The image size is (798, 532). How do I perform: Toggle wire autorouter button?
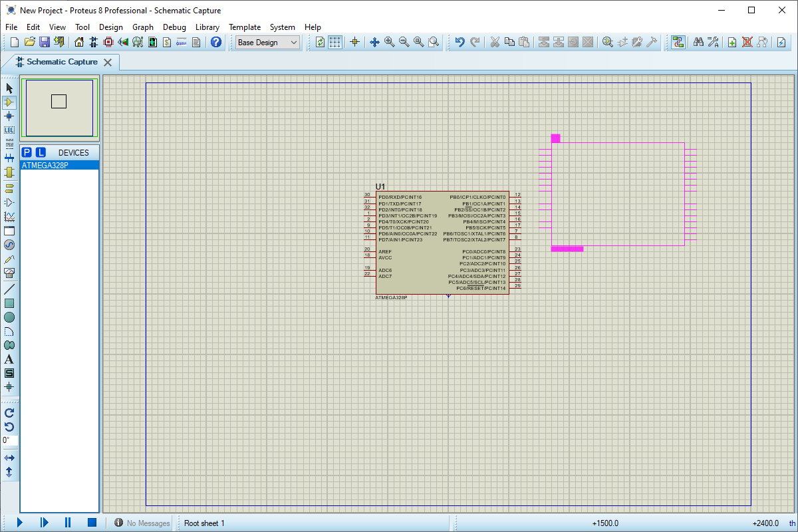pos(678,42)
